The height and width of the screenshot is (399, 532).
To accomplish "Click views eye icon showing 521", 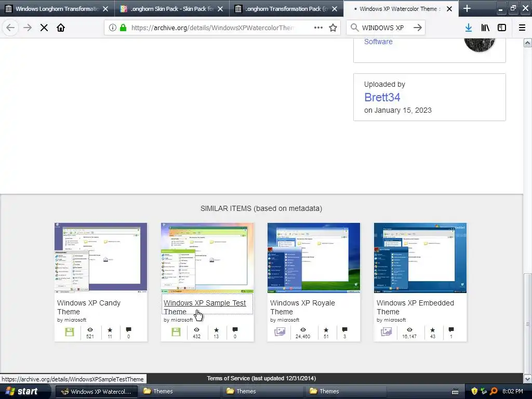I will coord(90,329).
